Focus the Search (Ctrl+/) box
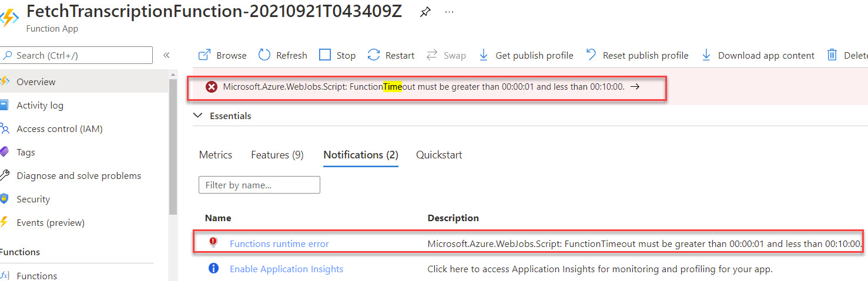868x281 pixels. click(x=76, y=55)
